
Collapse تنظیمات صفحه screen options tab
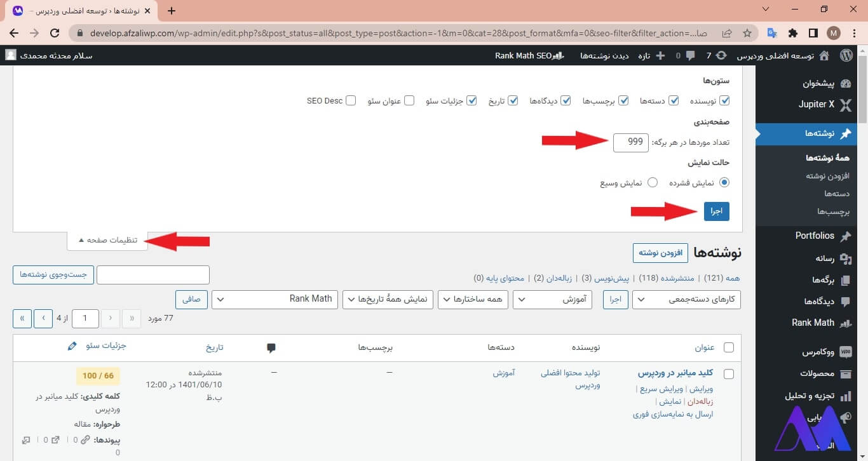pos(107,240)
